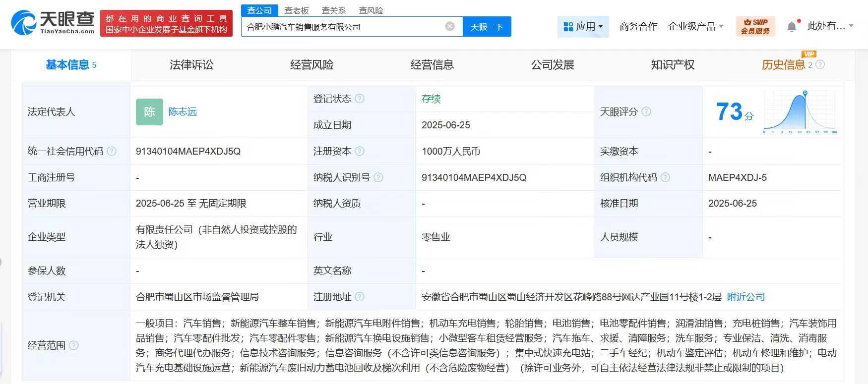The width and height of the screenshot is (868, 384).
Task: Click 2025-06-25 至 无固定期限 business term
Action: 191,203
